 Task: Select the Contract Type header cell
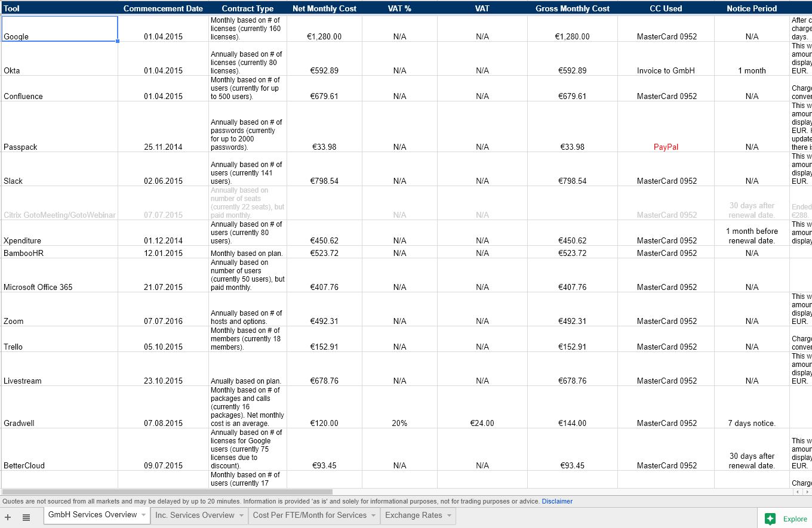click(248, 8)
